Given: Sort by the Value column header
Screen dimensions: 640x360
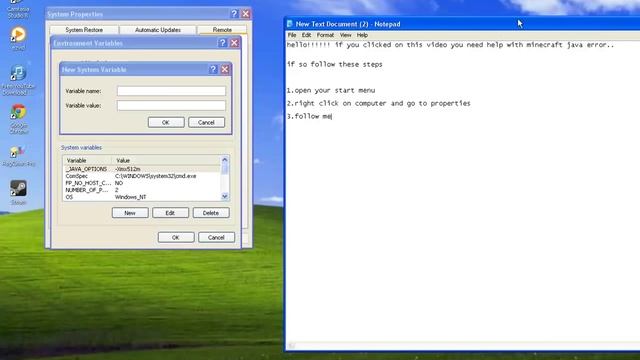Looking at the screenshot, I should [167, 160].
